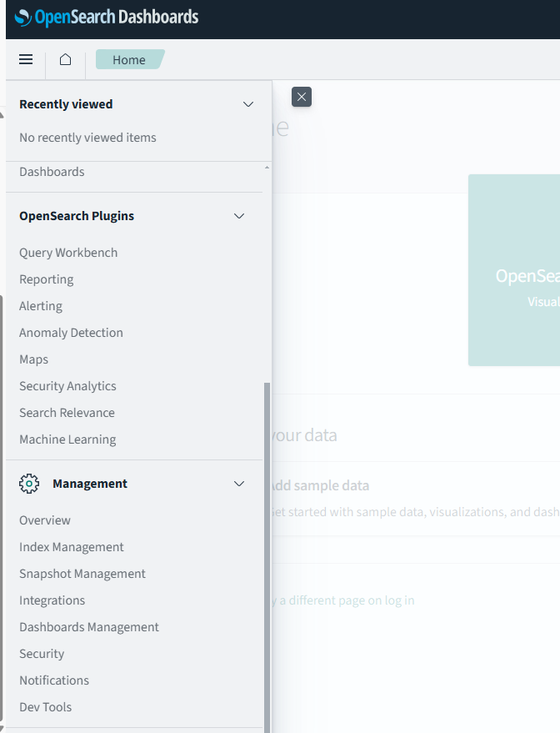Open Anomaly Detection
Image resolution: width=560 pixels, height=733 pixels.
click(x=71, y=333)
